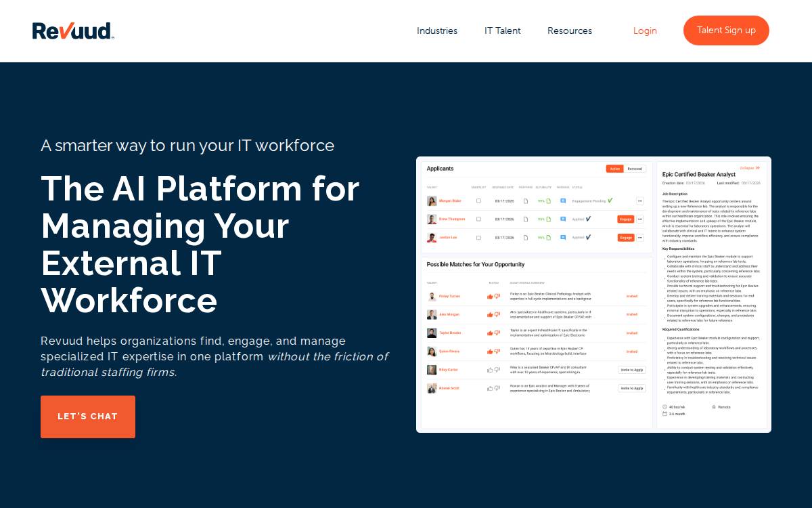The width and height of the screenshot is (812, 508).
Task: Open Morgan Blake's green suitability report icon
Action: (549, 201)
